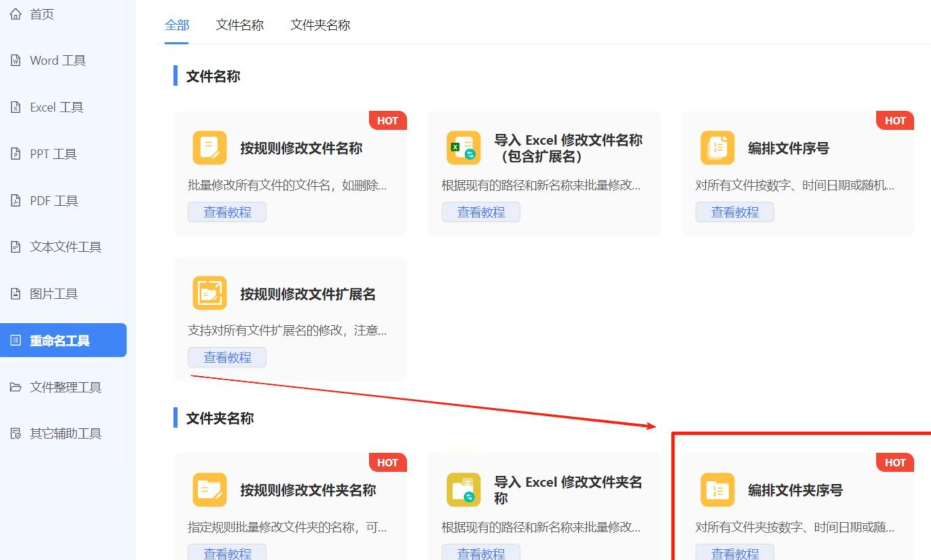
Task: Open 文件整理工具 in the sidebar
Action: pyautogui.click(x=65, y=387)
